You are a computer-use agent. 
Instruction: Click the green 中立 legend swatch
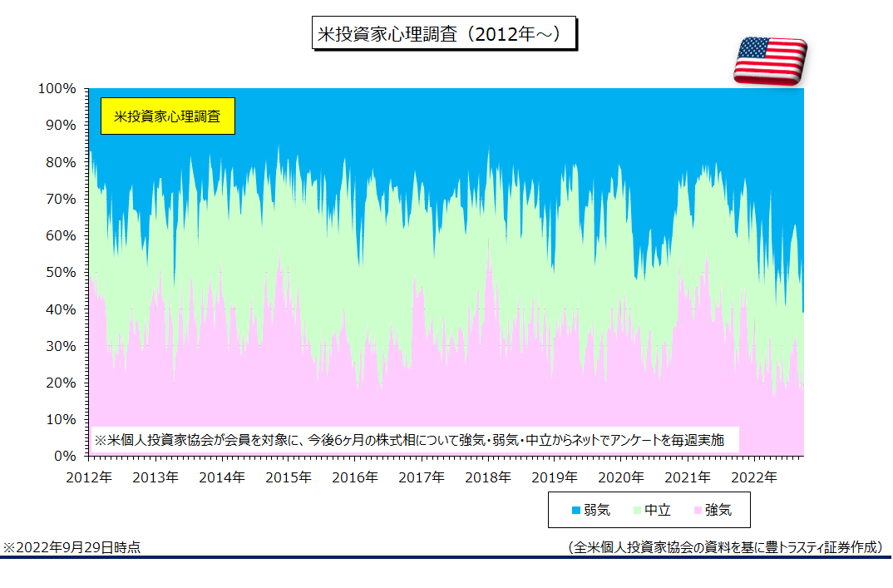(x=637, y=510)
